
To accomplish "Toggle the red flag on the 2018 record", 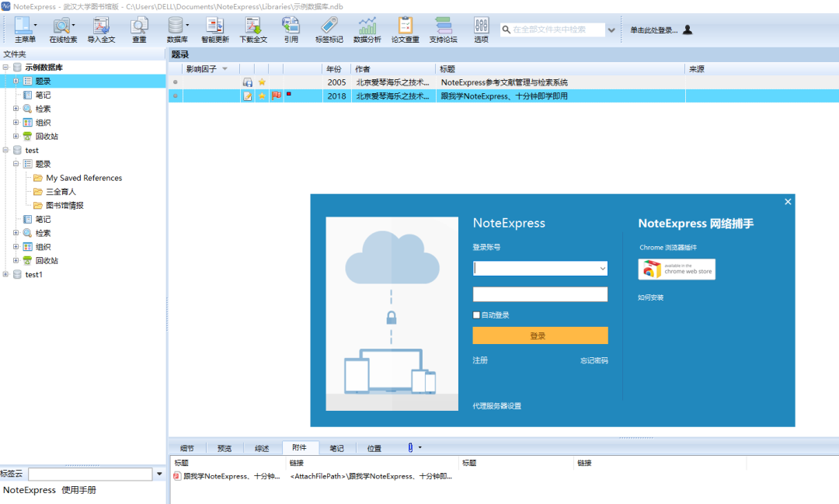I will (x=276, y=96).
